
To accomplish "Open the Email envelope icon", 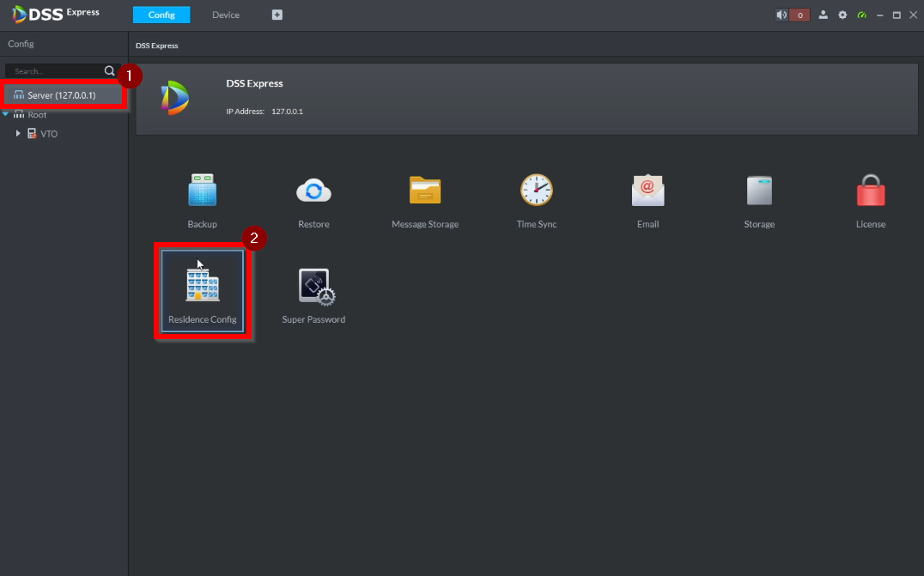I will coord(647,191).
